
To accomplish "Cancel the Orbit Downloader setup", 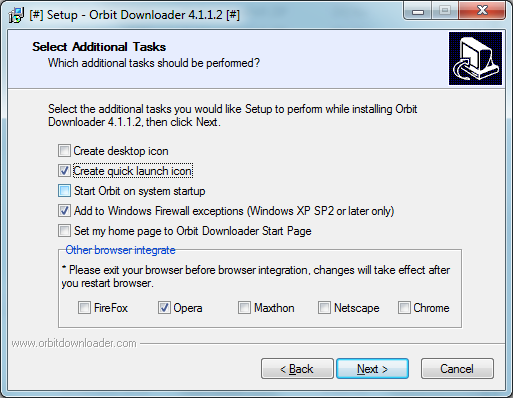I will pos(457,369).
